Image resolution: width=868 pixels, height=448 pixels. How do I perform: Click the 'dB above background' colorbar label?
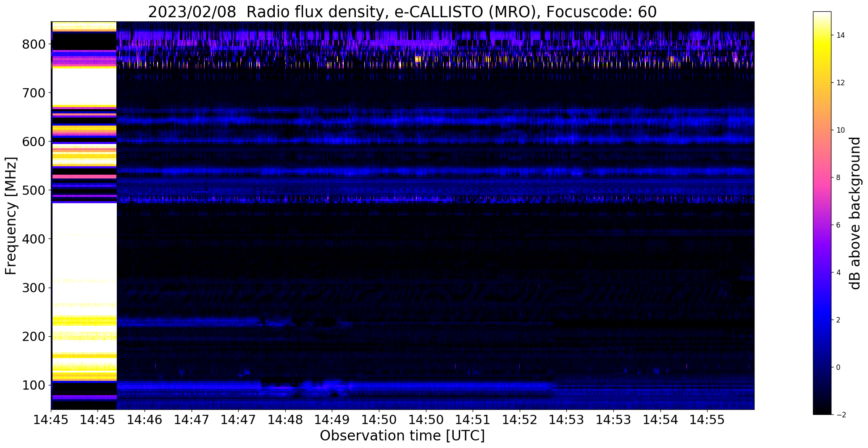coord(855,213)
